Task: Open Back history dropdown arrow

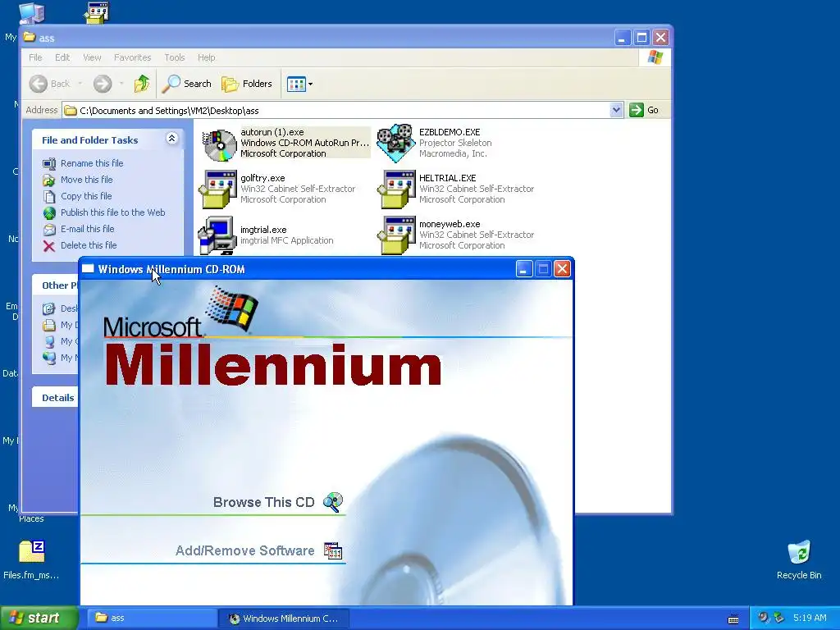Action: pos(80,84)
